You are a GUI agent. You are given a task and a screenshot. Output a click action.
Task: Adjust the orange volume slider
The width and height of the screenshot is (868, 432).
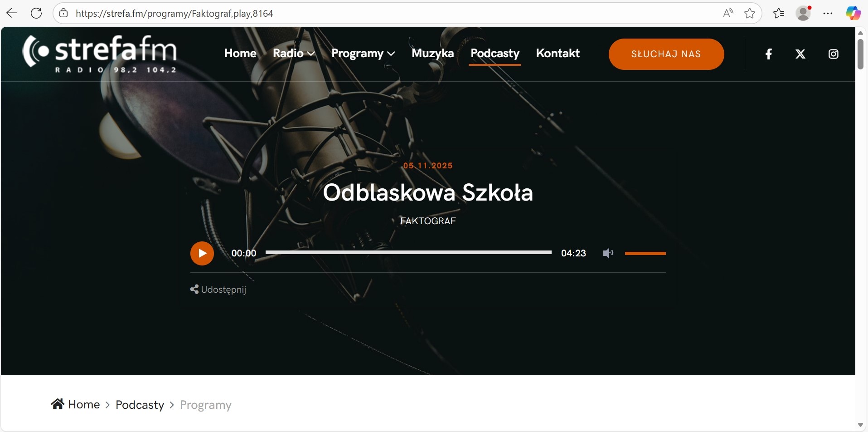coord(645,253)
